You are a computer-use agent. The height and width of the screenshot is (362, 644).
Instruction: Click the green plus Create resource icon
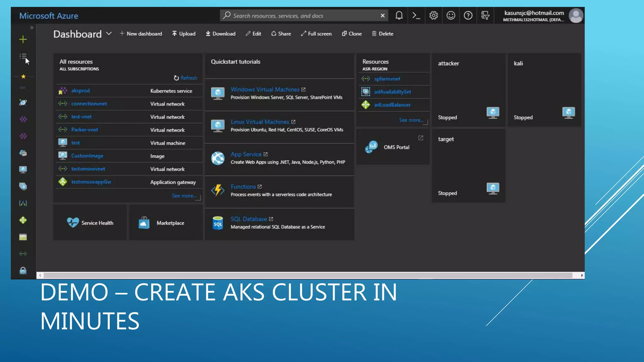(x=23, y=39)
